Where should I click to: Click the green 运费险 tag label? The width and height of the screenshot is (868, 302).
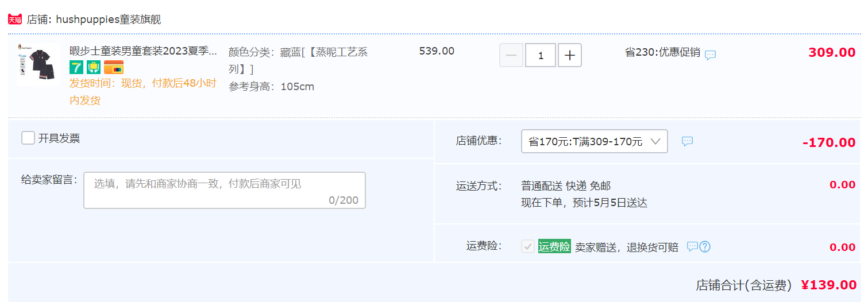[554, 246]
